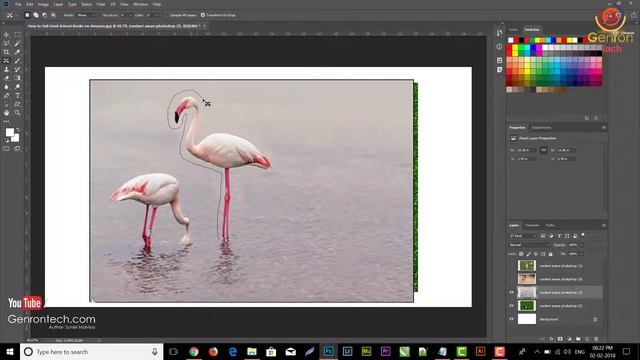
Task: Click the Add layer mask icon
Action: tap(560, 339)
